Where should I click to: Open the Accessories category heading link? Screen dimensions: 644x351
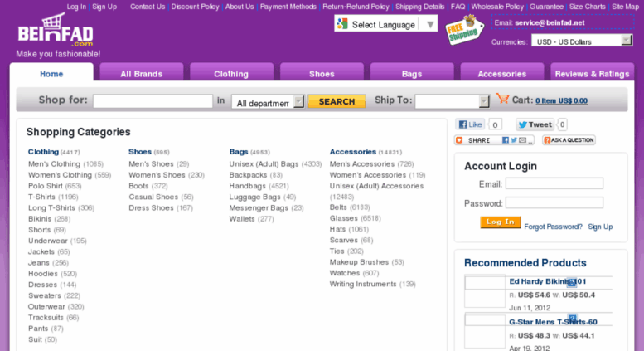click(x=353, y=152)
